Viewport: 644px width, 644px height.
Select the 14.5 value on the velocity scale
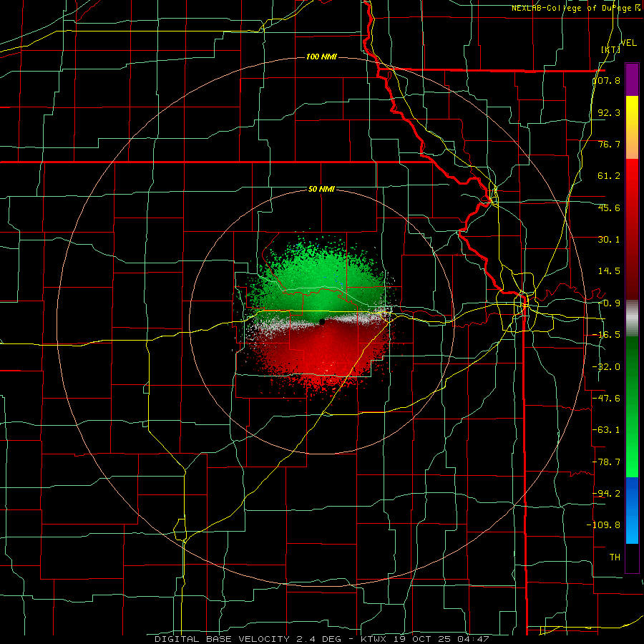point(609,271)
